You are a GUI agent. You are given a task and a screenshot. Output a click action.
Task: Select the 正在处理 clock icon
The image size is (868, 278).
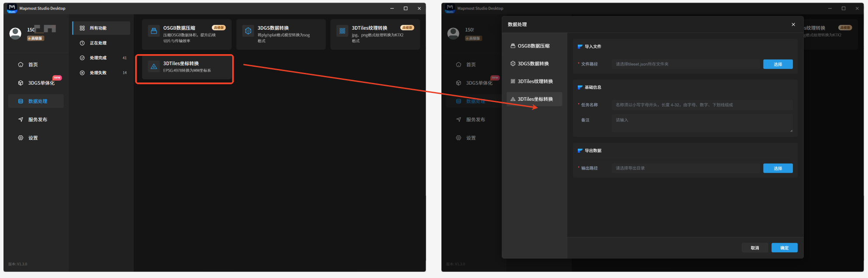[x=82, y=43]
